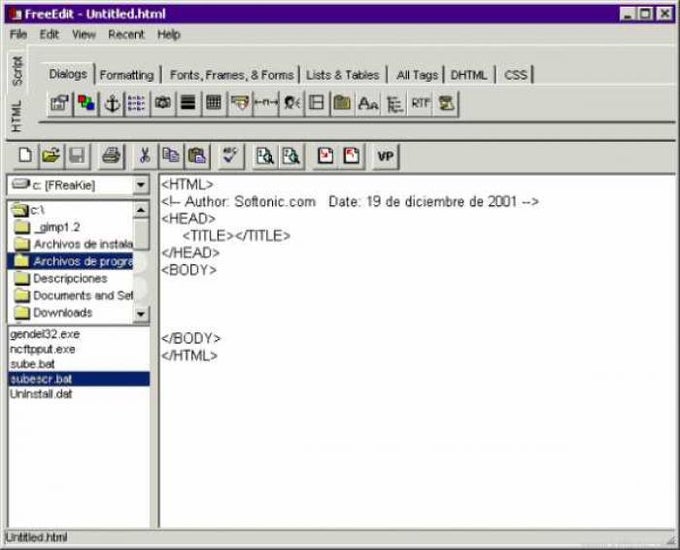Click the folder list scroll down arrow
This screenshot has height=550, width=680.
point(141,314)
